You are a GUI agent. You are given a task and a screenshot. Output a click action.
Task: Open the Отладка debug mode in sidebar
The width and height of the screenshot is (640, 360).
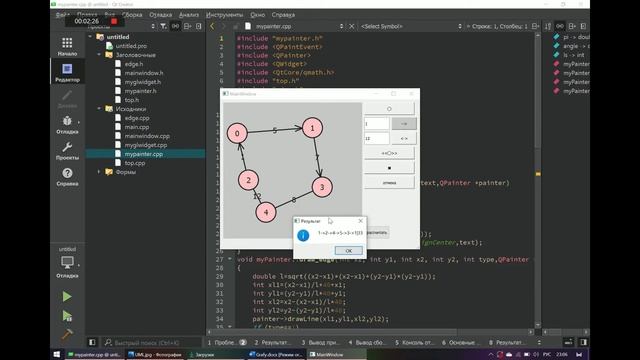point(67,125)
